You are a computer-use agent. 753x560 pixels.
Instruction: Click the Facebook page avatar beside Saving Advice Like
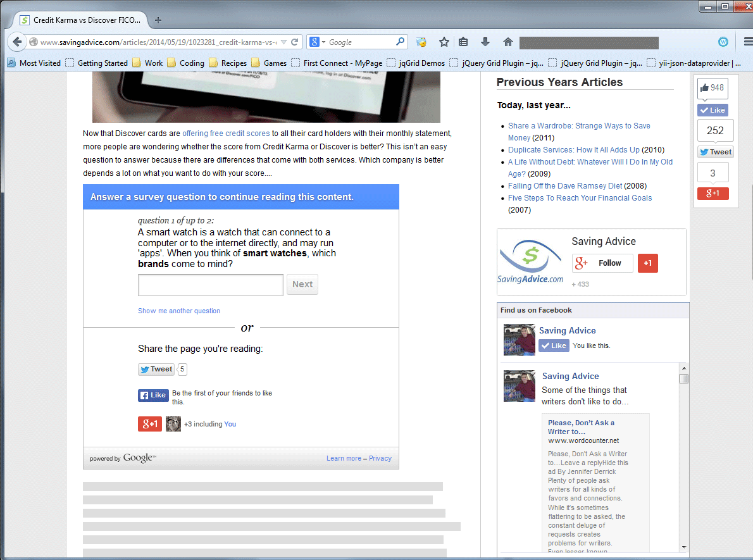point(519,340)
